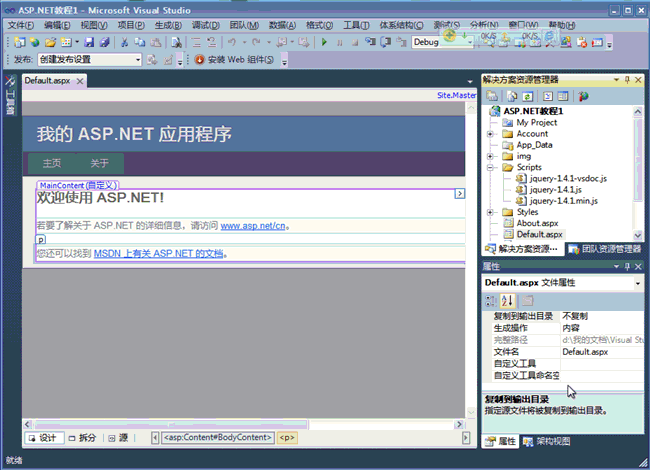
Task: Click the Save All icon
Action: (x=104, y=42)
